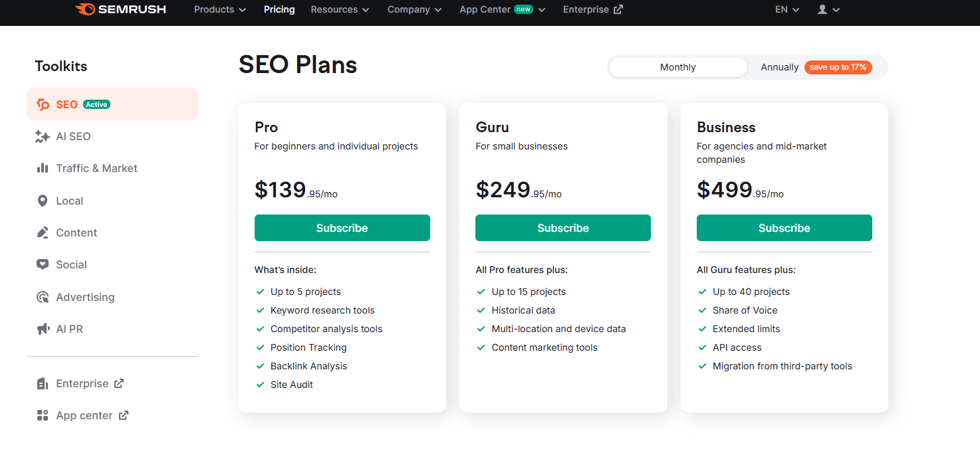This screenshot has width=980, height=457.
Task: Open the Advertising target icon
Action: click(43, 297)
